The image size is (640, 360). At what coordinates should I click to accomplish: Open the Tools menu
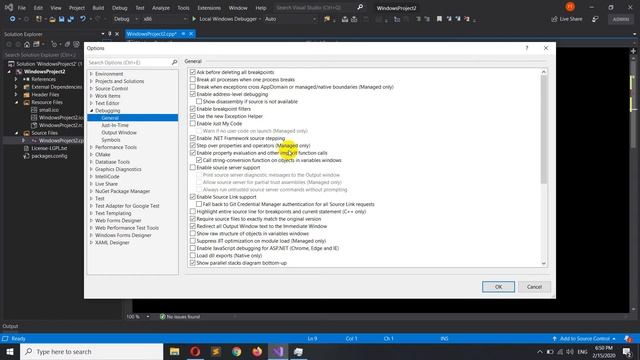tap(183, 8)
